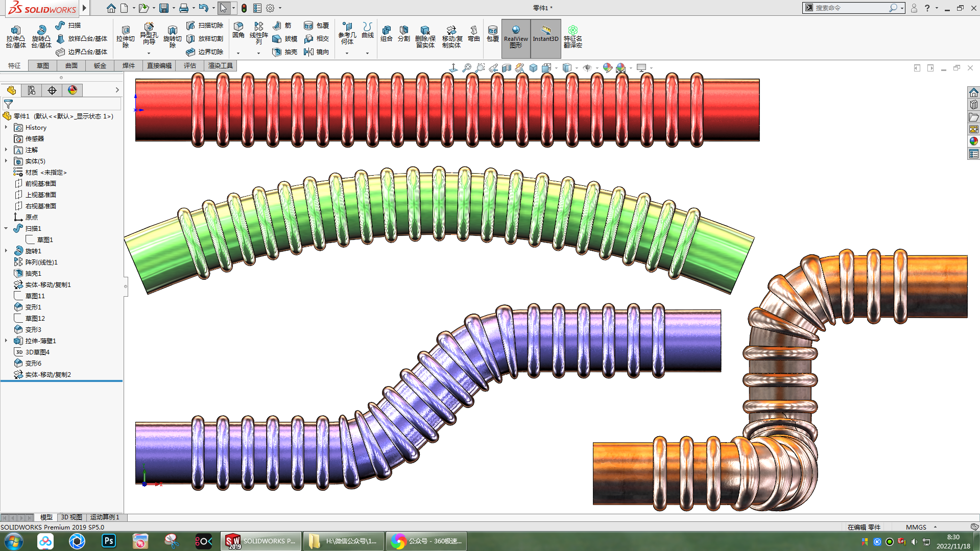The height and width of the screenshot is (551, 980).
Task: Switch to the 渲染工具 render tools tab
Action: [x=221, y=65]
